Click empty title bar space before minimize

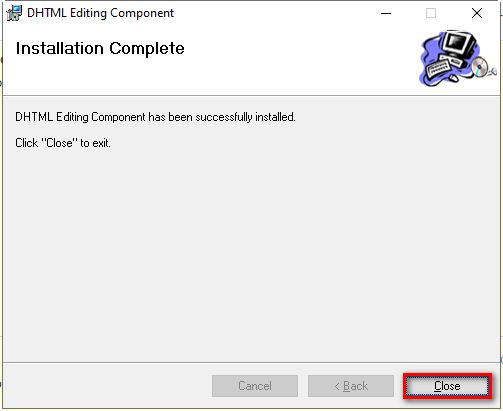point(273,13)
